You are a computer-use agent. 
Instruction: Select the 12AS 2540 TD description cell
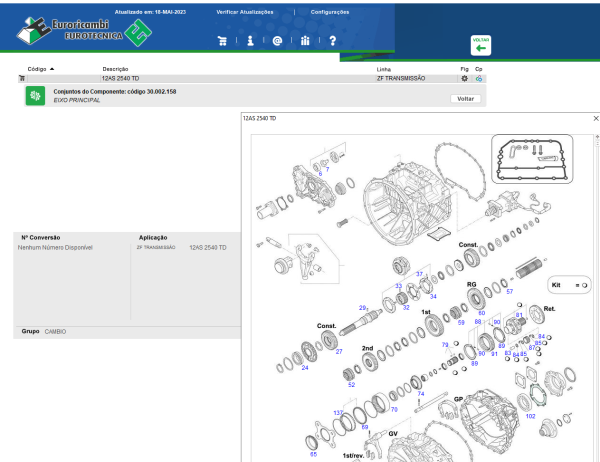pyautogui.click(x=120, y=78)
